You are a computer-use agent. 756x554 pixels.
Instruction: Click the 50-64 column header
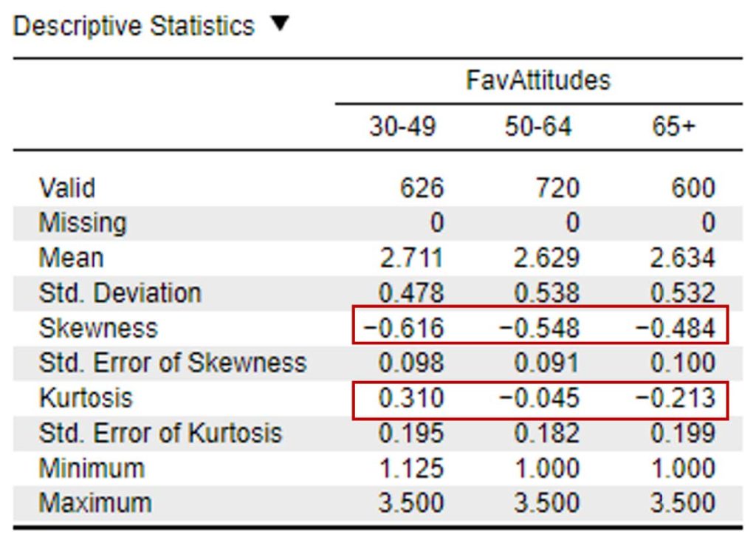pos(538,127)
